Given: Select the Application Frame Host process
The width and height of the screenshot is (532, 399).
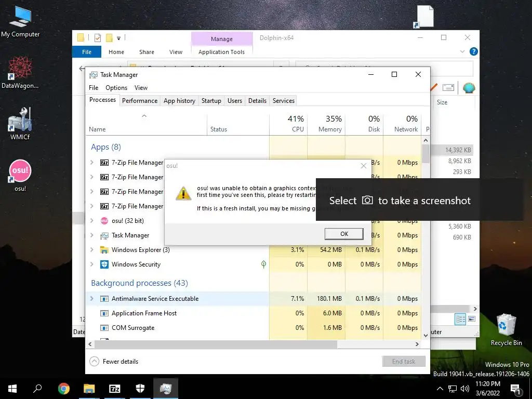Looking at the screenshot, I should coord(254,313).
